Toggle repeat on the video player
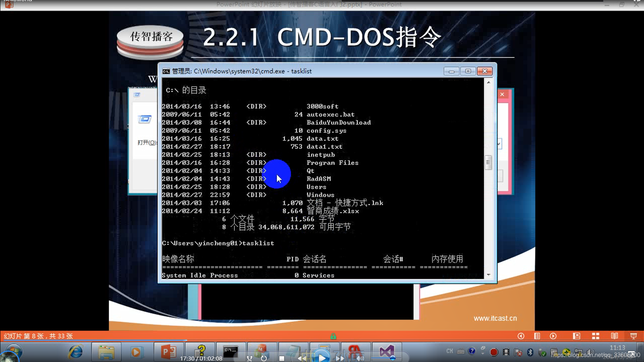Screen dimensions: 644x362 point(264,358)
